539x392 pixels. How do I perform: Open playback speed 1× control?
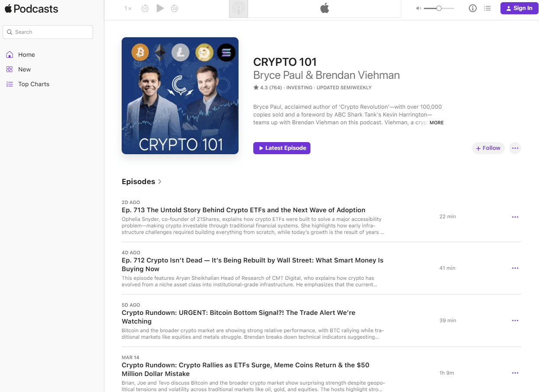(128, 8)
